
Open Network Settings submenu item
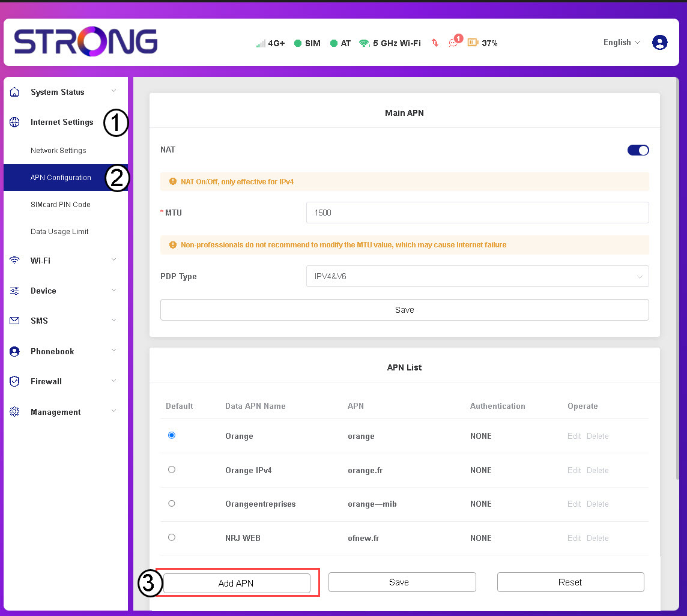[x=58, y=151]
